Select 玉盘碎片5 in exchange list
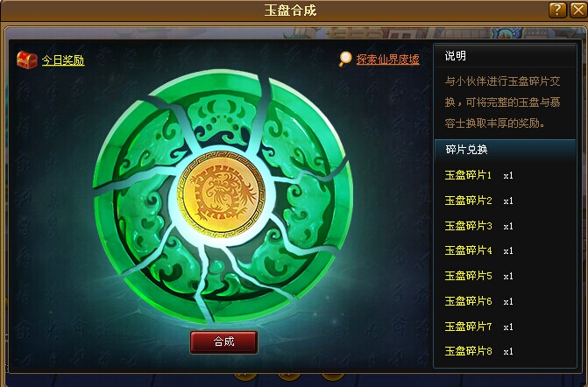 coord(478,276)
